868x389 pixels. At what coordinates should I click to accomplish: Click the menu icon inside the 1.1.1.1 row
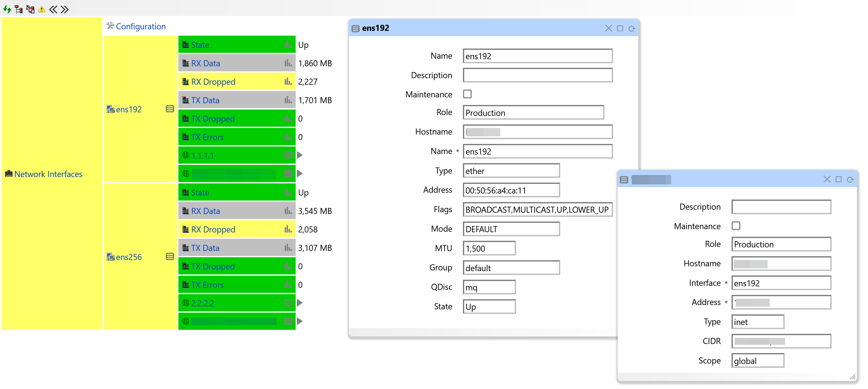[288, 155]
